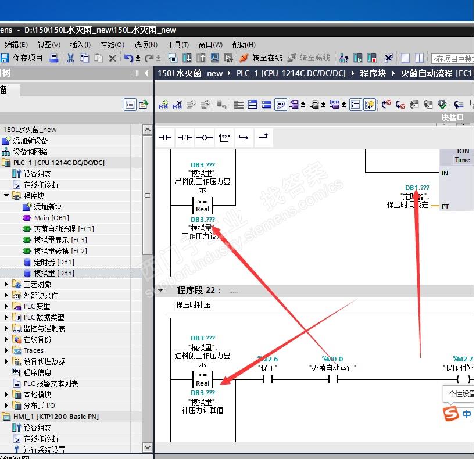
Task: Expand the 本地模块 folder
Action: [6, 395]
